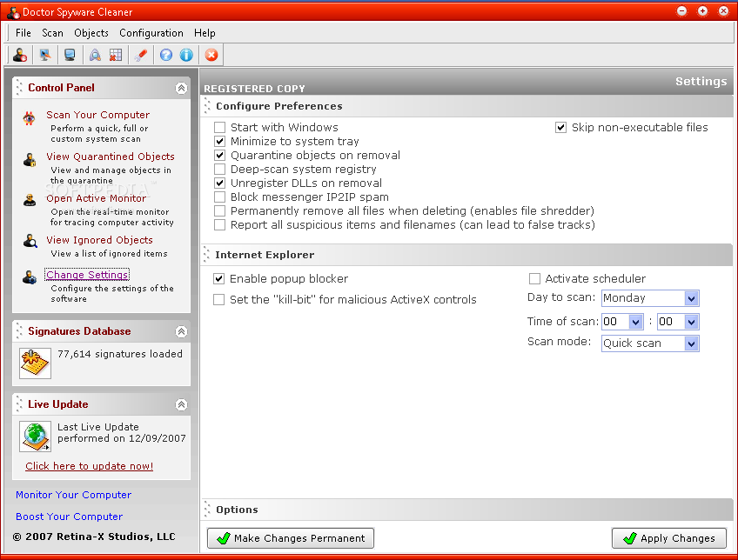The width and height of the screenshot is (738, 560).
Task: Click the Options section header
Action: point(466,510)
